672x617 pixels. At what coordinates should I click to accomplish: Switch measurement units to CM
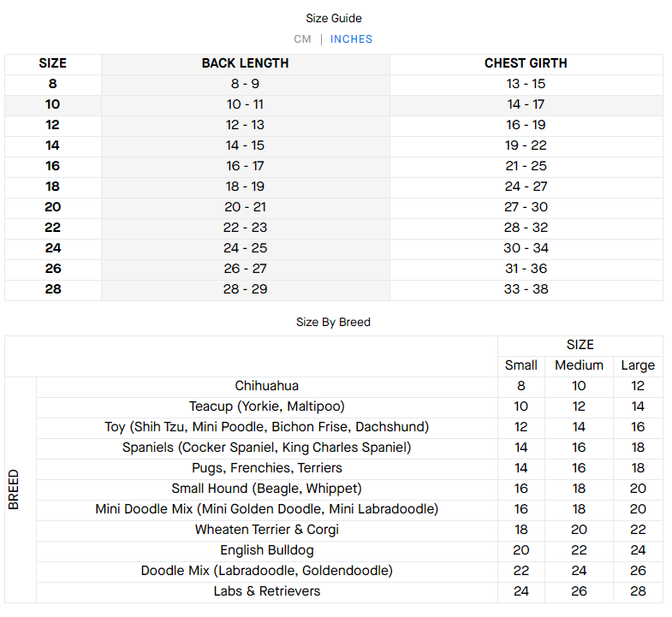click(x=302, y=39)
